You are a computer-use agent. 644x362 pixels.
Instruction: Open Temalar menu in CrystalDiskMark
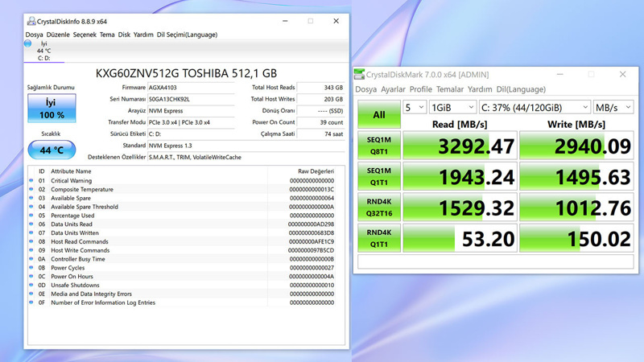click(450, 89)
